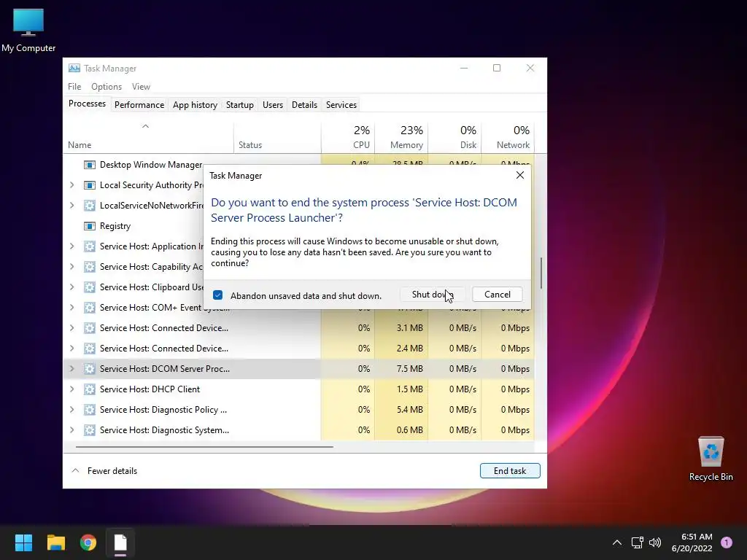Viewport: 747px width, 560px height.
Task: Expand the LocalServiceNoNetworkFirewall row
Action: click(x=72, y=206)
